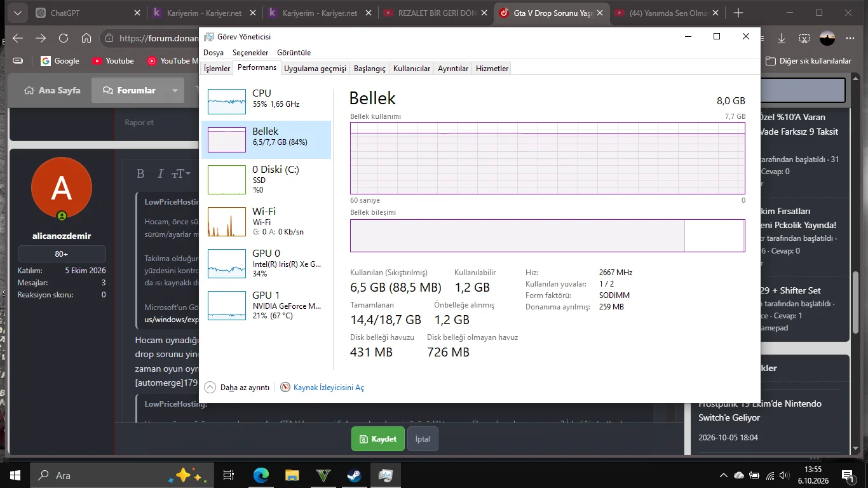
Task: Collapse details with the Daha az ayrıntı arrow
Action: pyautogui.click(x=210, y=387)
